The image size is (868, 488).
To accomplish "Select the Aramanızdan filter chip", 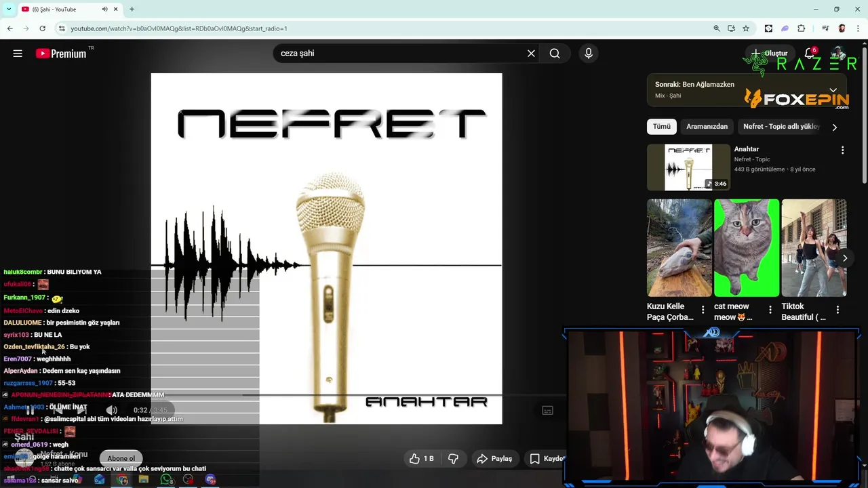I will click(x=707, y=127).
